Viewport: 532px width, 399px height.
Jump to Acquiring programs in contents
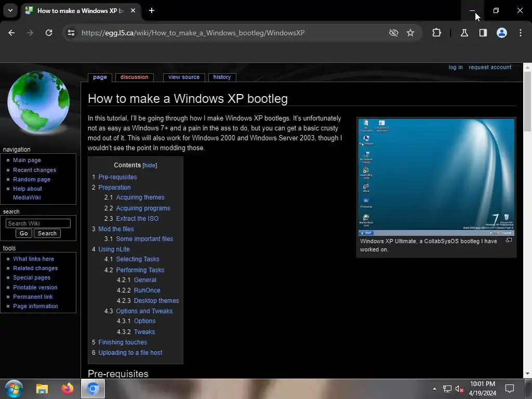point(143,208)
